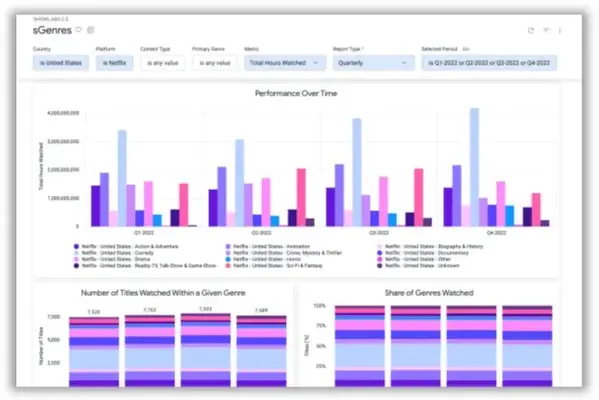Viewport: 599px width, 400px height.
Task: Toggle legend entry Biography & History
Action: [430, 246]
